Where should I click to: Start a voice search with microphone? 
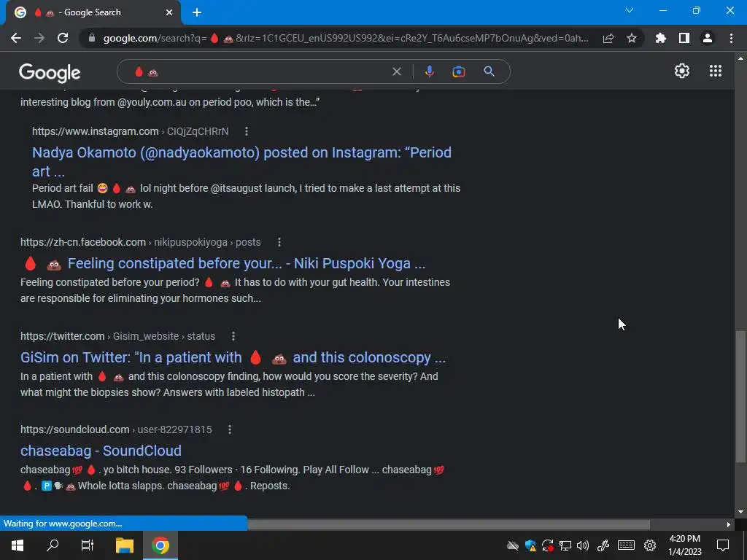[x=429, y=71]
